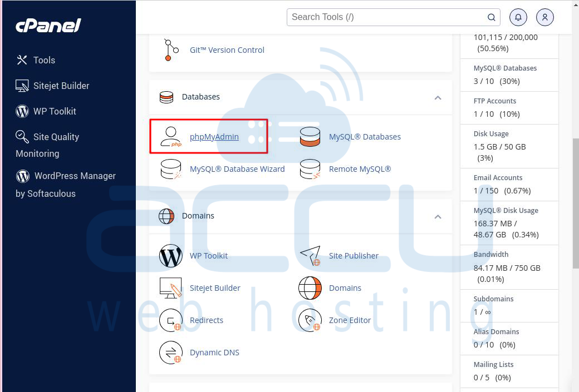Click the WordPress Manager sidebar icon
This screenshot has width=579, height=392.
(22, 176)
